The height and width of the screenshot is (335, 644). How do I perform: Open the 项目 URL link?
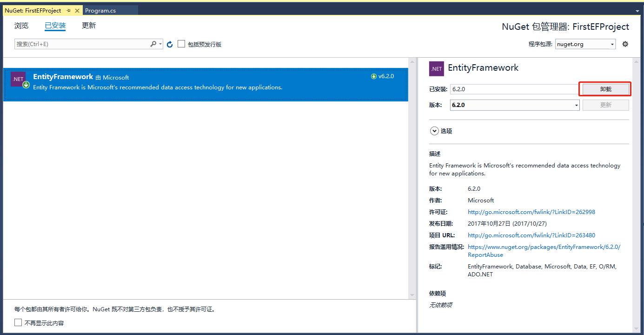531,235
